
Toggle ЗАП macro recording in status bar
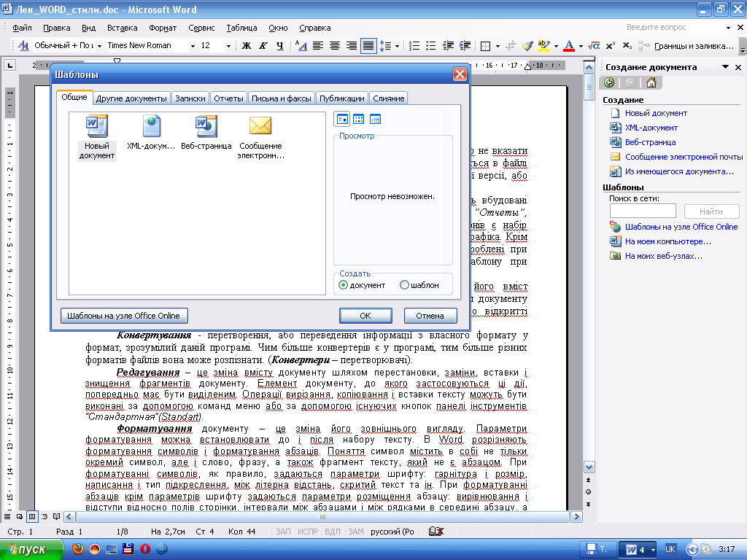point(283,532)
